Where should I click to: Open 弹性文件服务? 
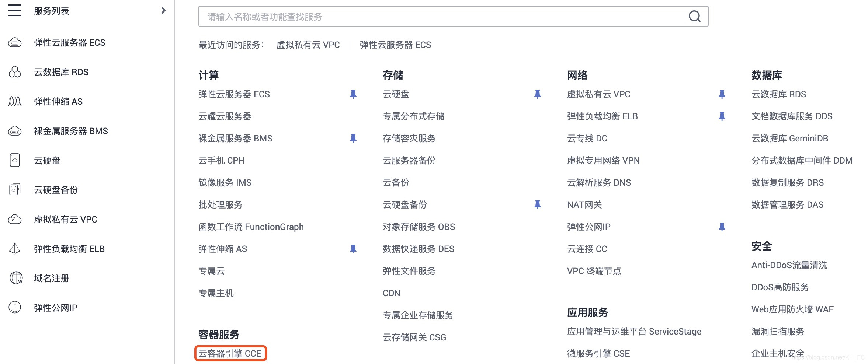(x=409, y=271)
